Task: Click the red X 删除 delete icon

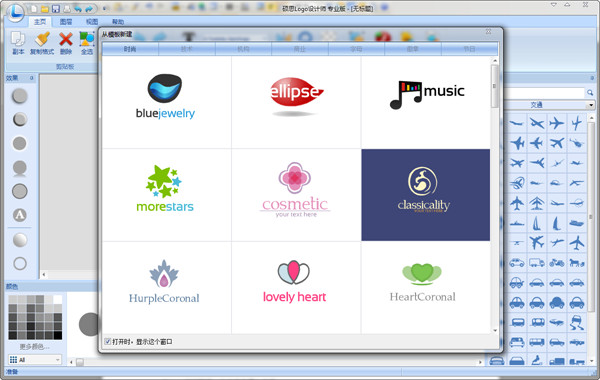Action: pos(66,42)
